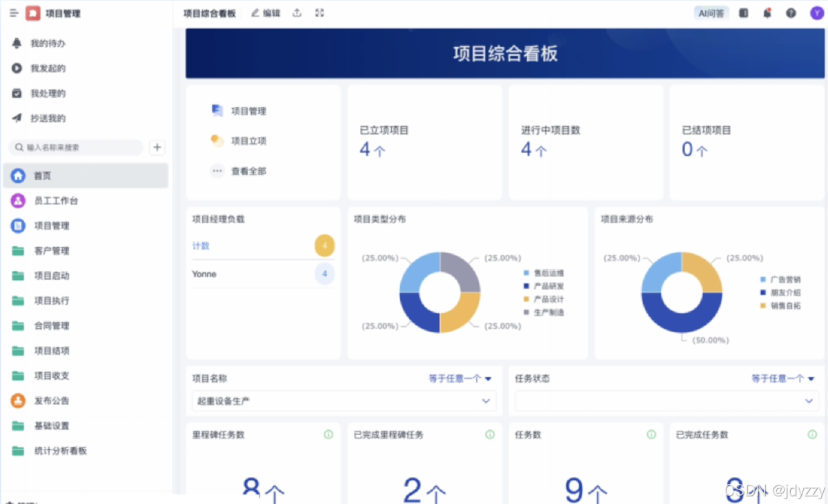
Task: Click the plus button beside search
Action: (x=157, y=147)
